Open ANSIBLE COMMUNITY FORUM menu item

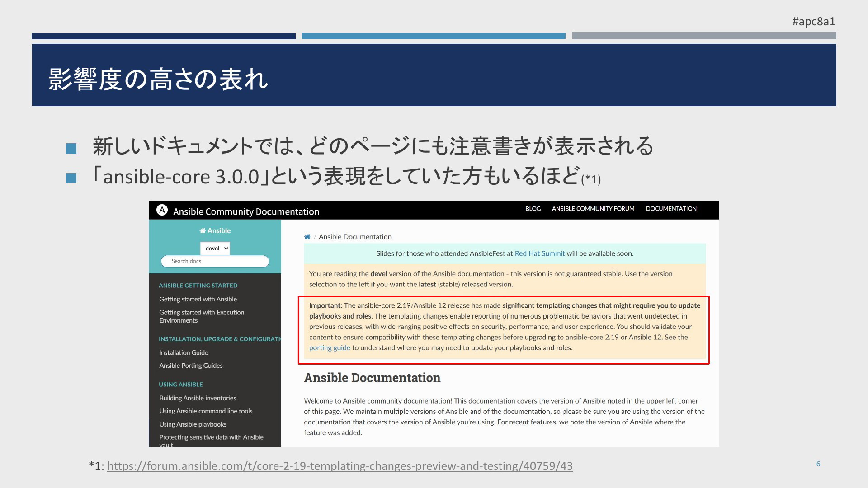[593, 209]
